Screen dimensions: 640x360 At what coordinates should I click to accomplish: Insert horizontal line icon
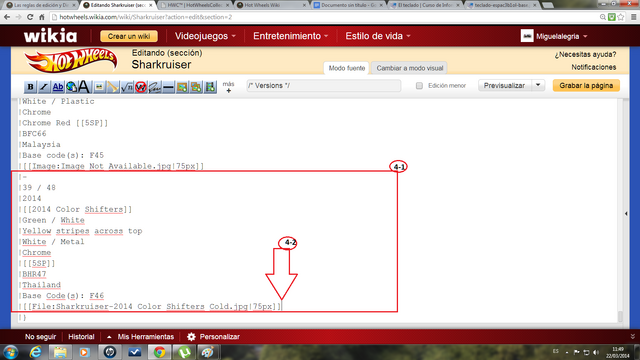pyautogui.click(x=169, y=87)
